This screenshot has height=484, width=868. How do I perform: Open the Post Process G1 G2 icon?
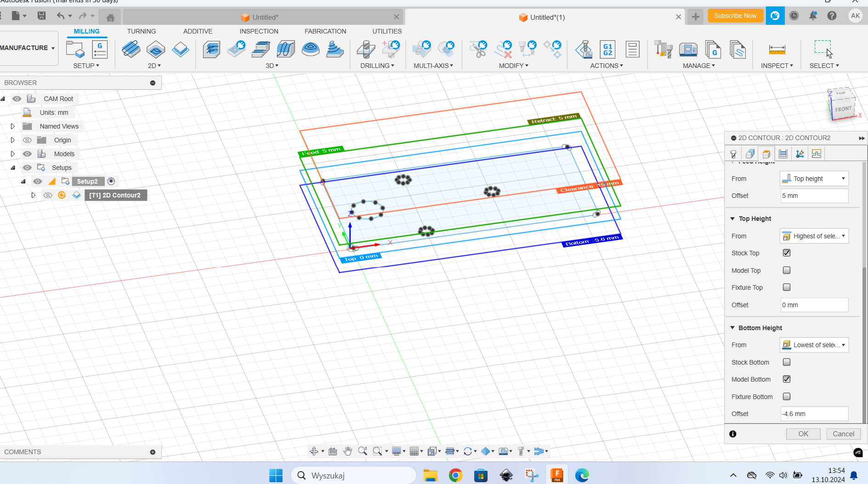[x=607, y=49]
